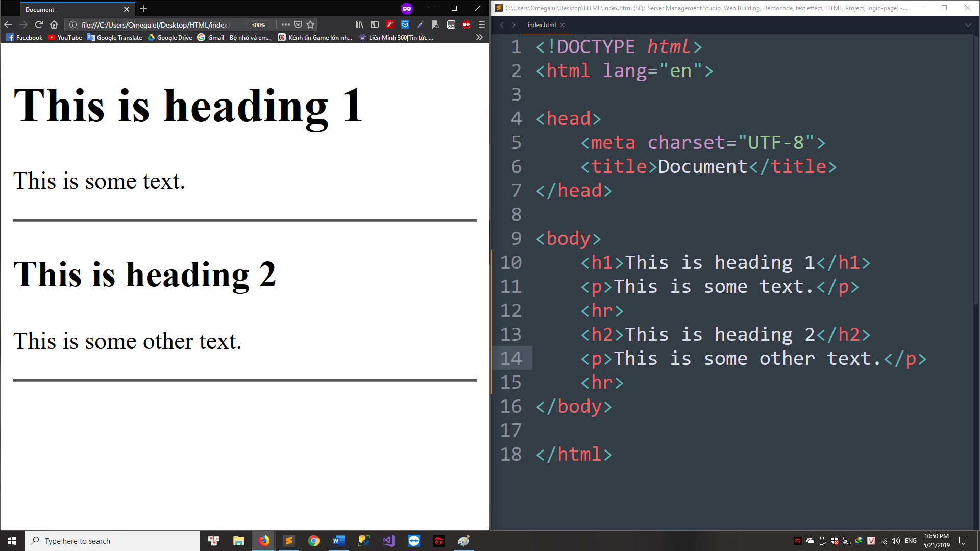The width and height of the screenshot is (980, 551).
Task: Select index.html tab in Sublime Text
Action: [542, 24]
